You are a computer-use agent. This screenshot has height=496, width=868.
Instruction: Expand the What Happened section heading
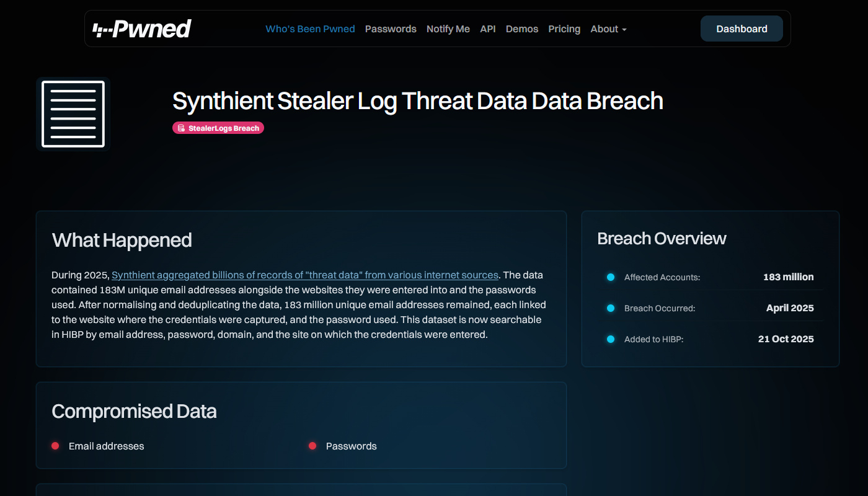[x=122, y=240]
